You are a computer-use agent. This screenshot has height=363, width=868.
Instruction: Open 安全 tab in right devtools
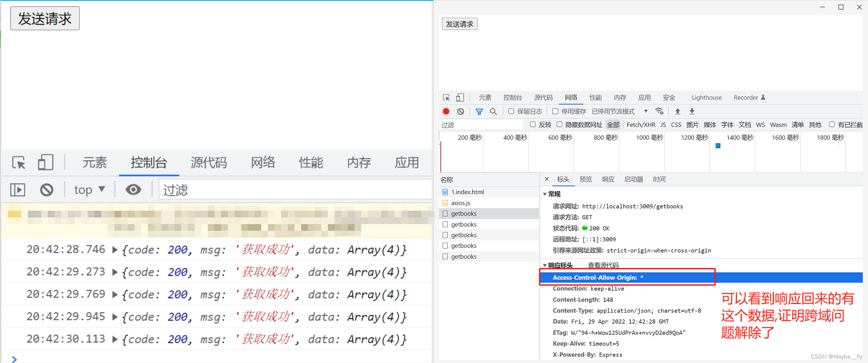click(x=669, y=98)
